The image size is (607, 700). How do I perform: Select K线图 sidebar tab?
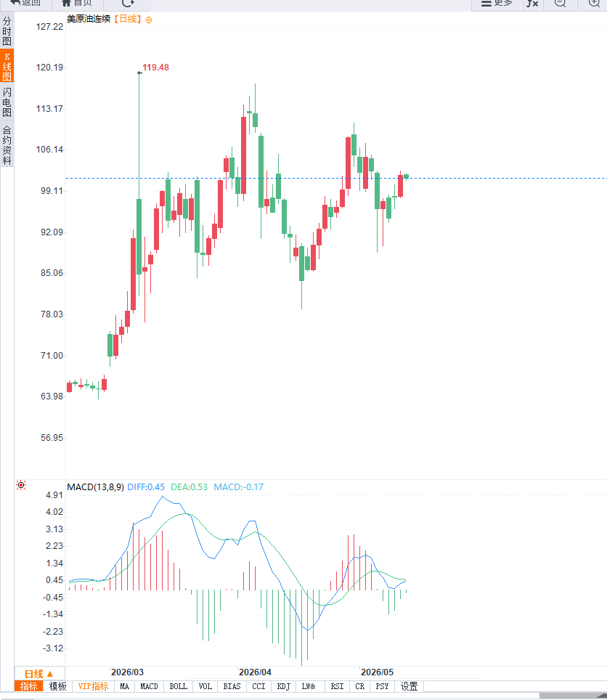click(x=7, y=67)
